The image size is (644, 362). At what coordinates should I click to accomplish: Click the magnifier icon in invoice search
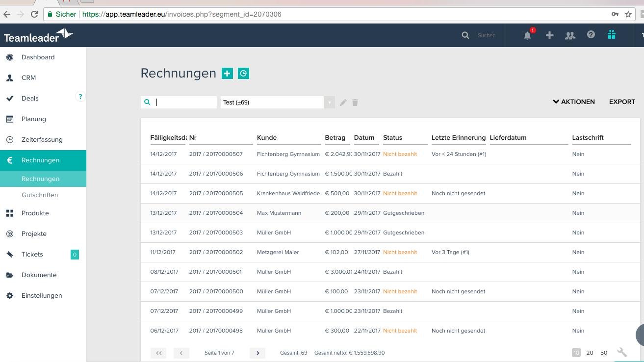click(147, 102)
